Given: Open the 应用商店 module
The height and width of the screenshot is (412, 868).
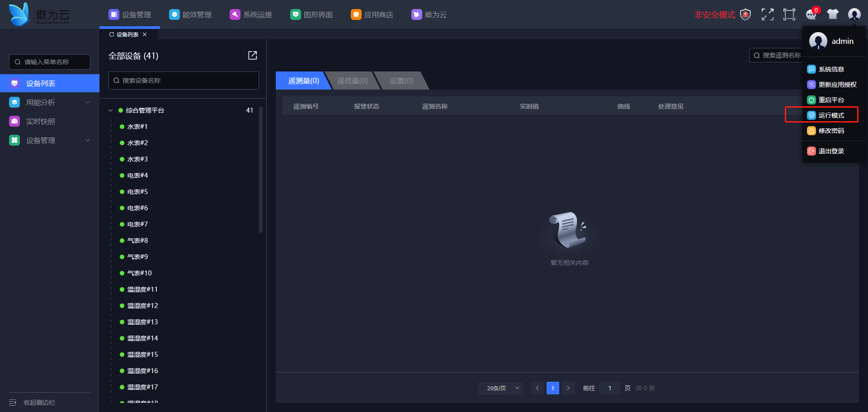Looking at the screenshot, I should (372, 14).
